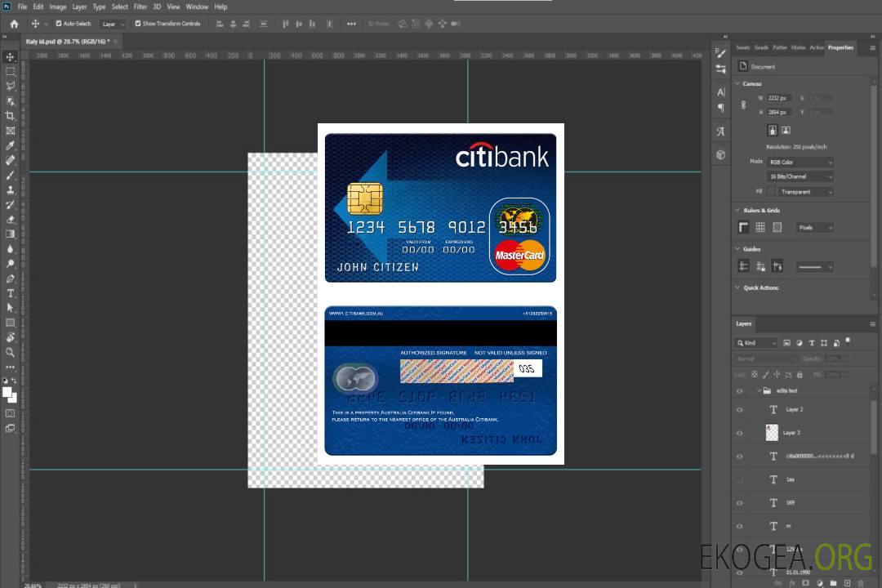Toggle Show Transform Controls checkbox
The image size is (882, 588).
tap(138, 24)
